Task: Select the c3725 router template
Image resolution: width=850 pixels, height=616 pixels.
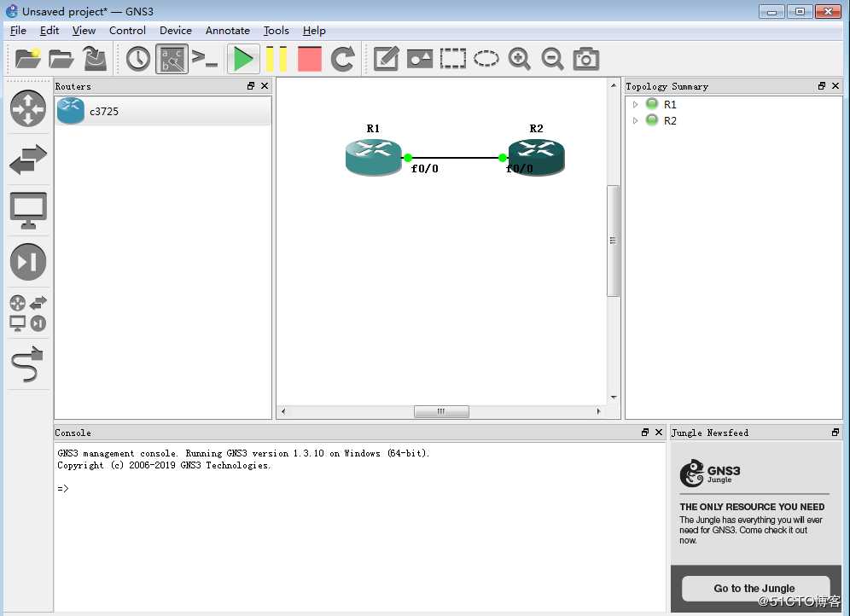Action: coord(163,111)
